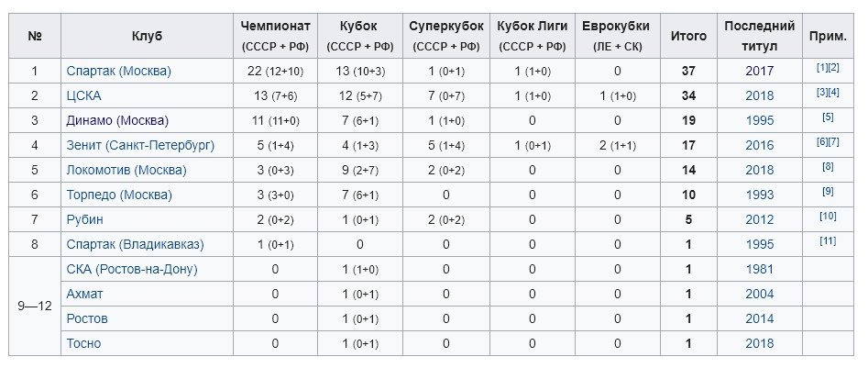Select the Итого column header

[688, 36]
